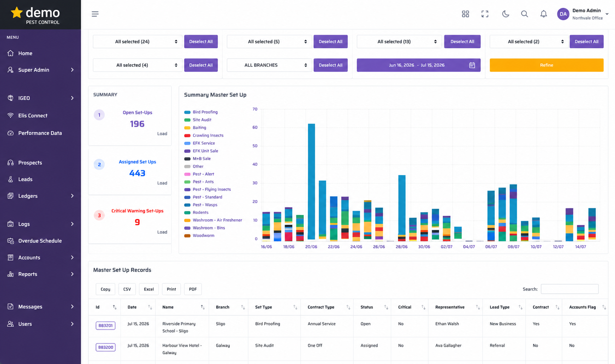Open the apps grid icon in header
The image size is (615, 364).
[466, 14]
